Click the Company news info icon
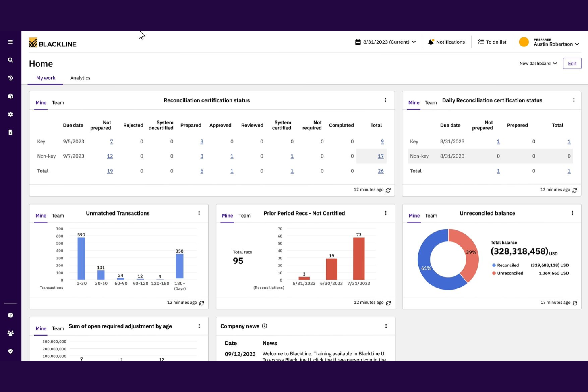 265,326
